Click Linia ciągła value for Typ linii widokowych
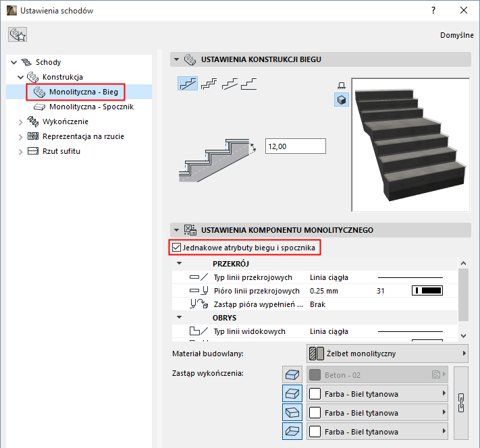Viewport: 480px width, 448px height. tap(329, 331)
